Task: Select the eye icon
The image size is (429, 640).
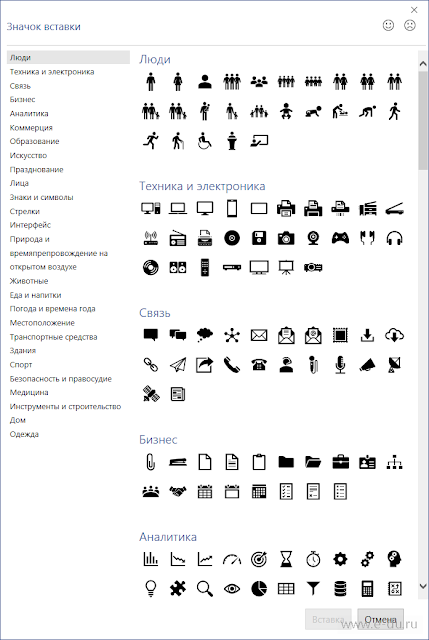Action: point(232,589)
